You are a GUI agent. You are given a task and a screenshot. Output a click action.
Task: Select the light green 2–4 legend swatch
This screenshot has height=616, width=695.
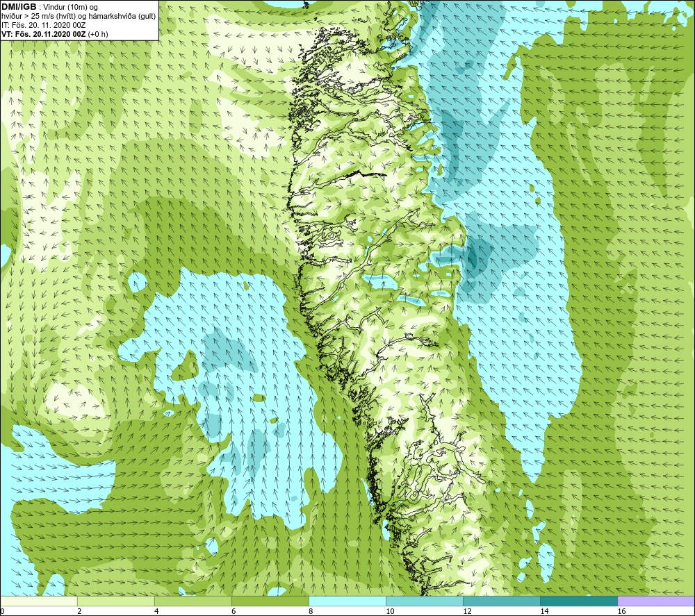coord(115,601)
